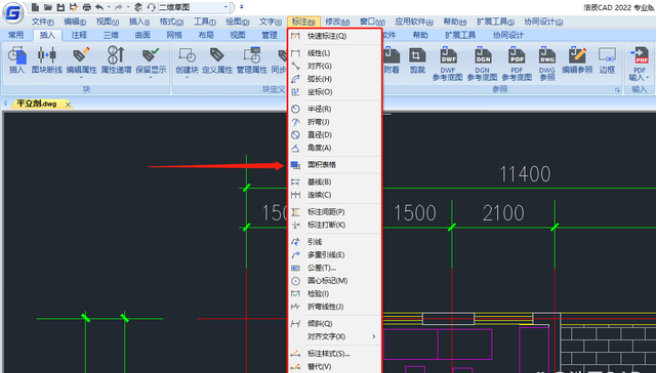Select the 剪裁 clip tool
Viewport: 657px width, 373px height.
click(x=417, y=61)
